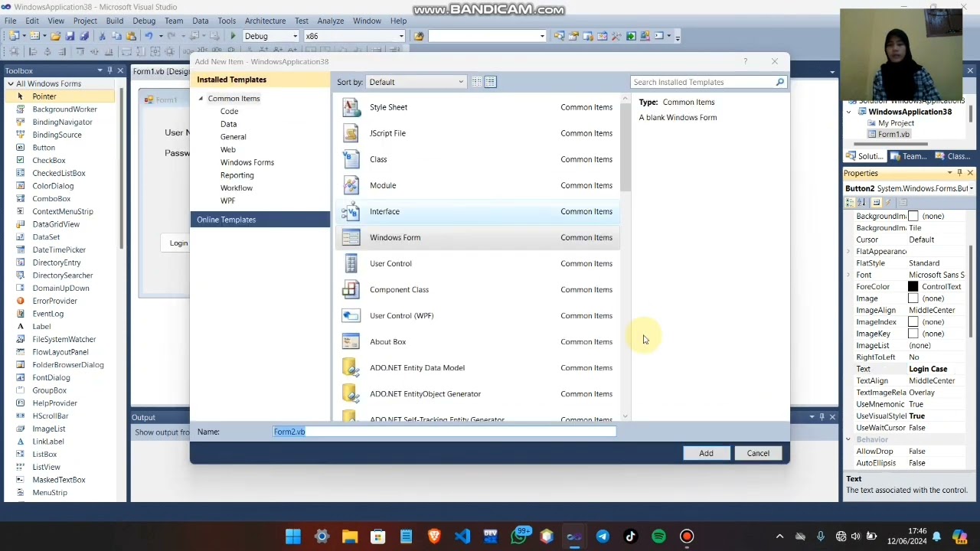The width and height of the screenshot is (980, 551).
Task: Open the Architecture menu
Action: click(265, 21)
